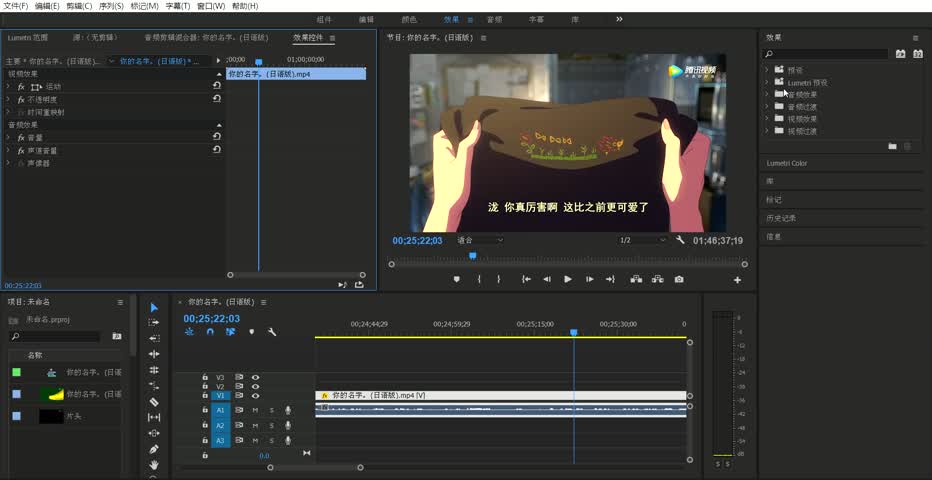Expand the 时间重映射 effect
This screenshot has width=932, height=480.
click(x=8, y=112)
